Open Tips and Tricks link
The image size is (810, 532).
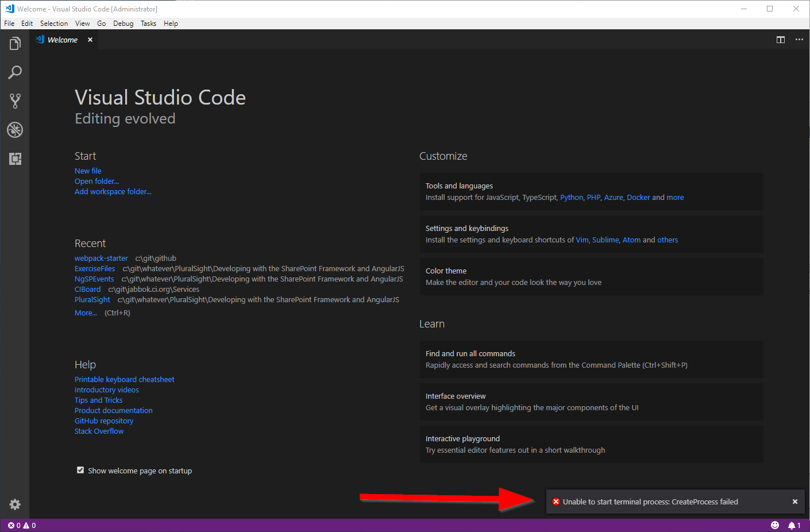pyautogui.click(x=98, y=400)
